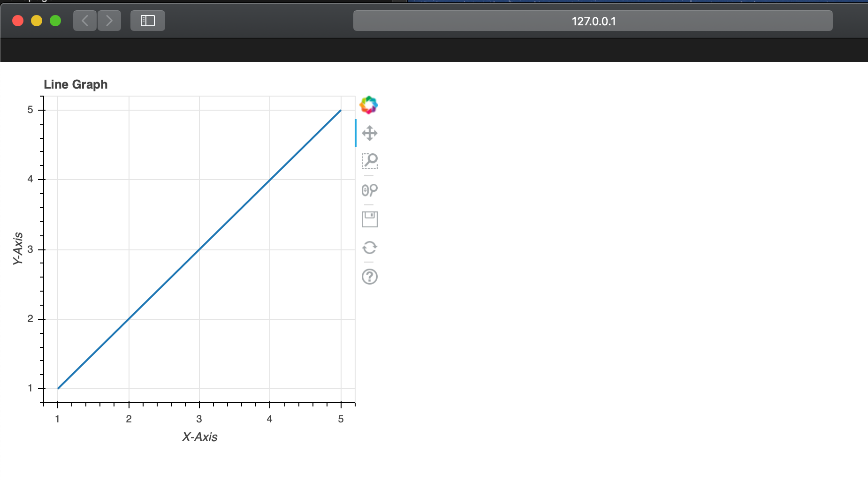Click the tick label 3 on x-axis

pyautogui.click(x=199, y=419)
